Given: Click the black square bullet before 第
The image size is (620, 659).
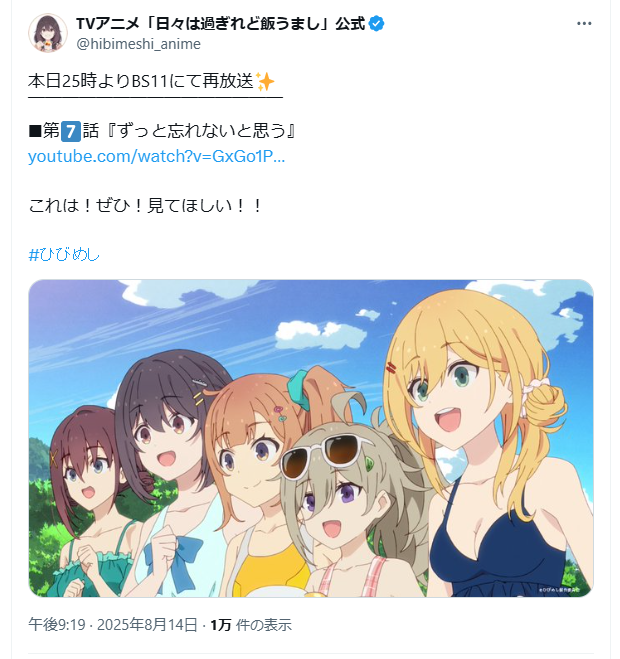Looking at the screenshot, I should (x=34, y=131).
